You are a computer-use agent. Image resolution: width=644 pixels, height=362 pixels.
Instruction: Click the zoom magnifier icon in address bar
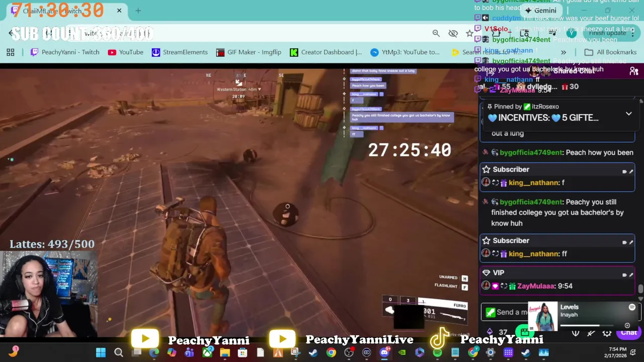[436, 33]
